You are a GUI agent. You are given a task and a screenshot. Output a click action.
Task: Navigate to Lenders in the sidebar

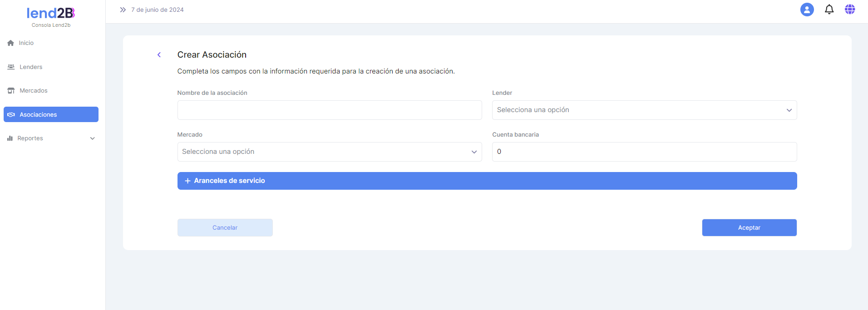31,67
